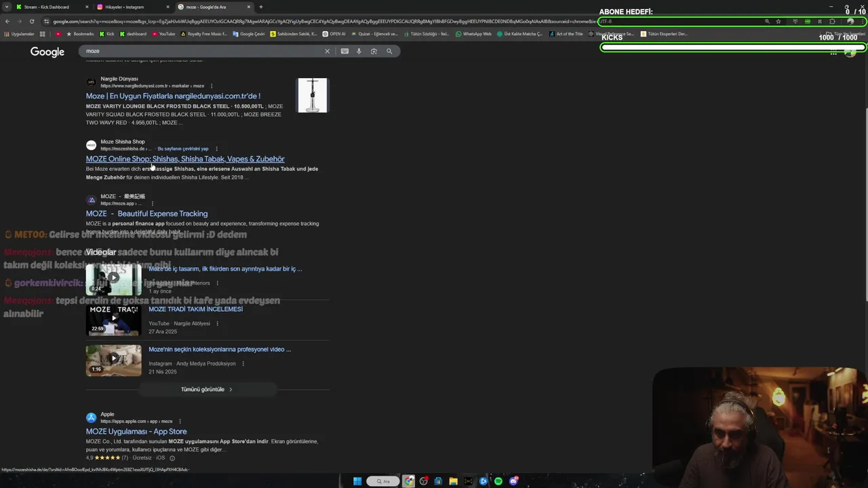Open more options for Moze Shisha Shop
The width and height of the screenshot is (868, 488).
[217, 148]
